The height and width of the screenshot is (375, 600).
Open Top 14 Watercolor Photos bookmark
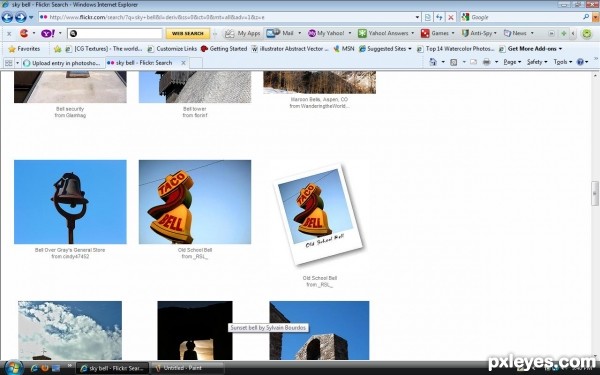click(x=455, y=49)
